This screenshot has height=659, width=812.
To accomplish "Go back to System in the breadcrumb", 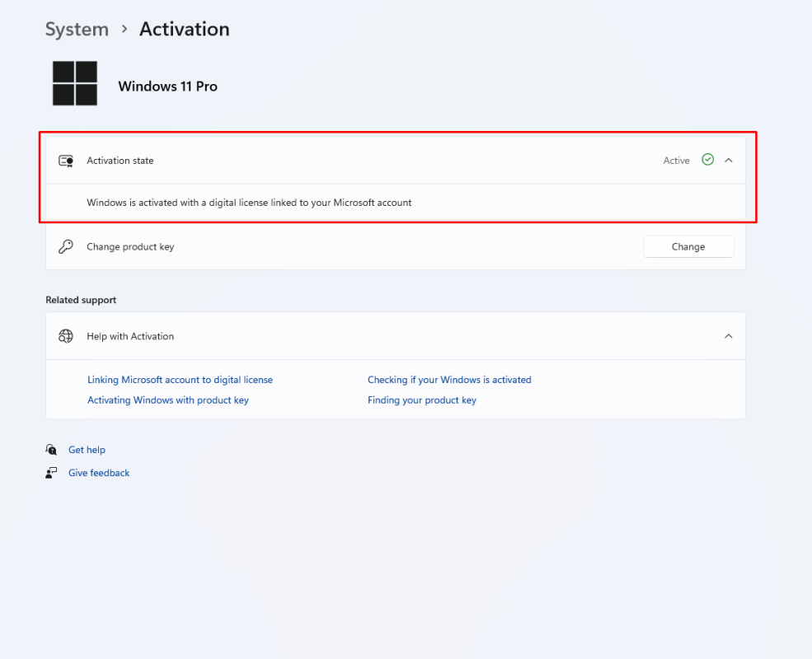I will click(77, 30).
